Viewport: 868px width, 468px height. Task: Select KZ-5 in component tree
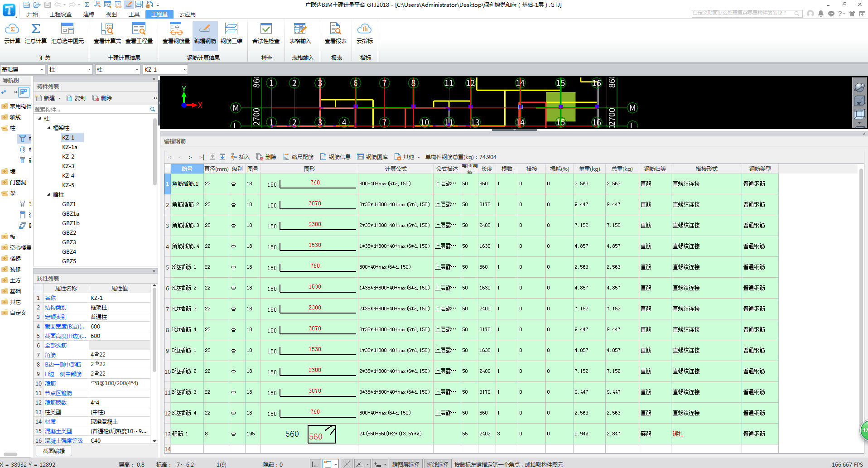point(68,185)
